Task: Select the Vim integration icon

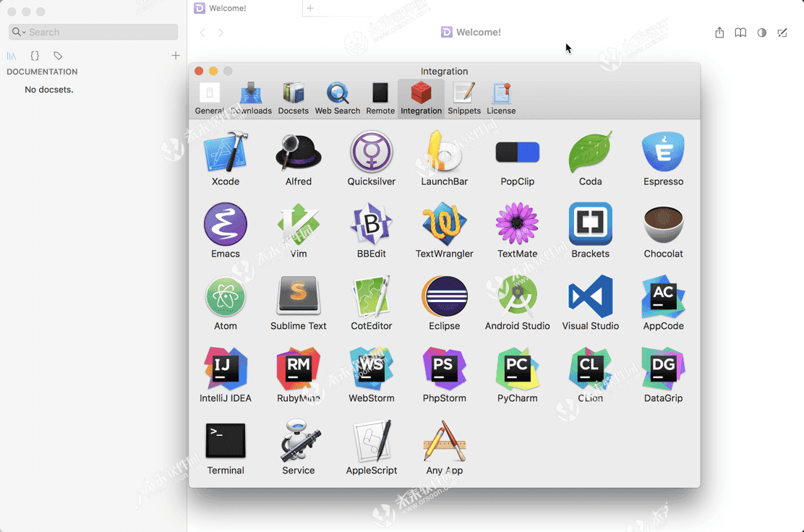Action: (299, 224)
